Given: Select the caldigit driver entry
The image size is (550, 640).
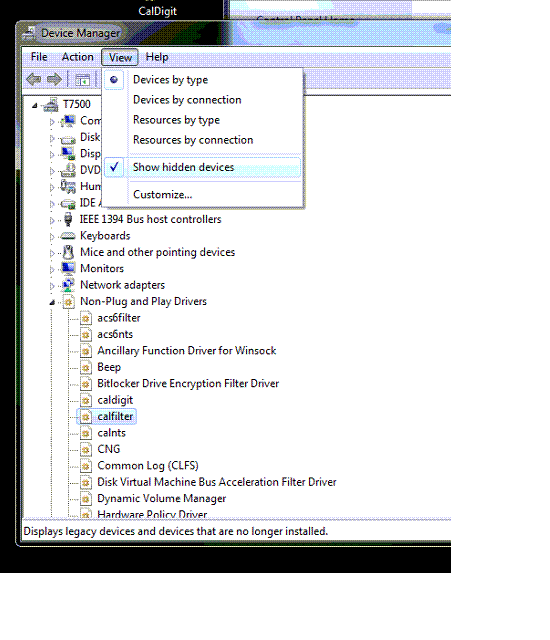Looking at the screenshot, I should pos(115,400).
